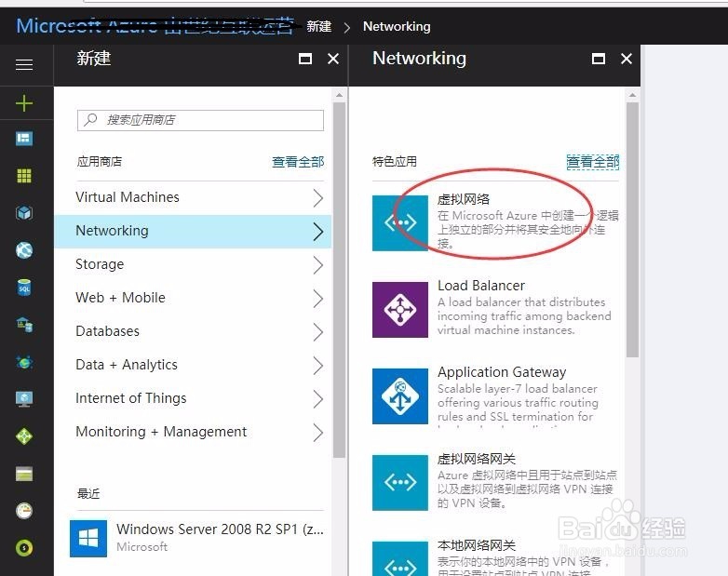Click the Networking blade scroll up arrow
This screenshot has width=728, height=576.
coord(632,95)
